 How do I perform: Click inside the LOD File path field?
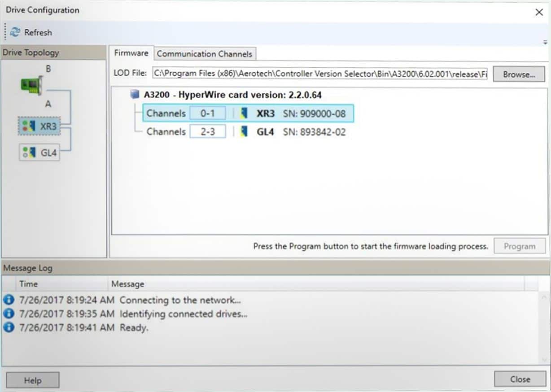[320, 74]
